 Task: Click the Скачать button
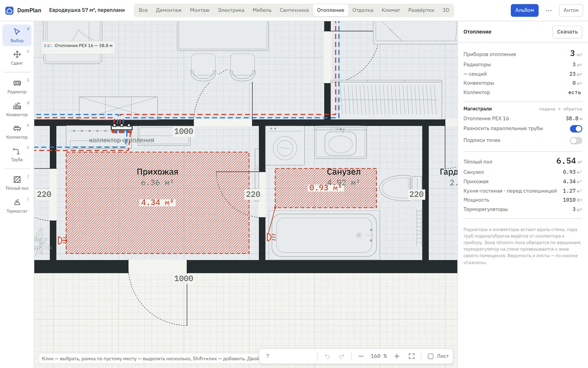point(567,32)
